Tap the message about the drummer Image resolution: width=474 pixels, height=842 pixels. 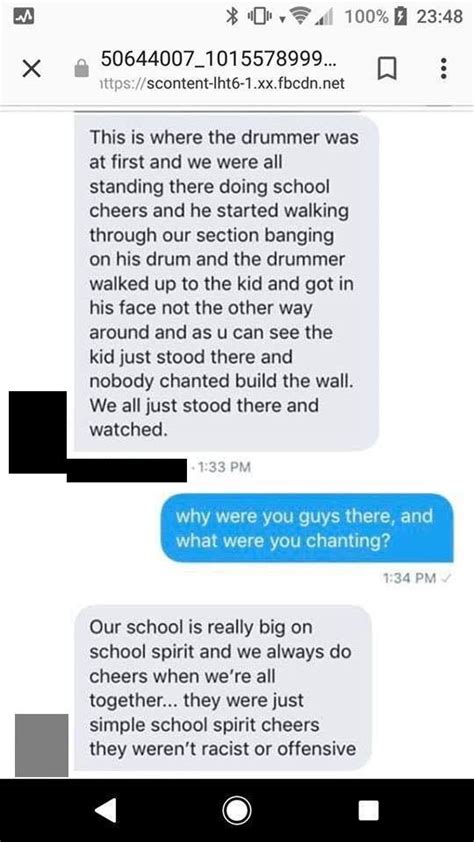tap(226, 283)
